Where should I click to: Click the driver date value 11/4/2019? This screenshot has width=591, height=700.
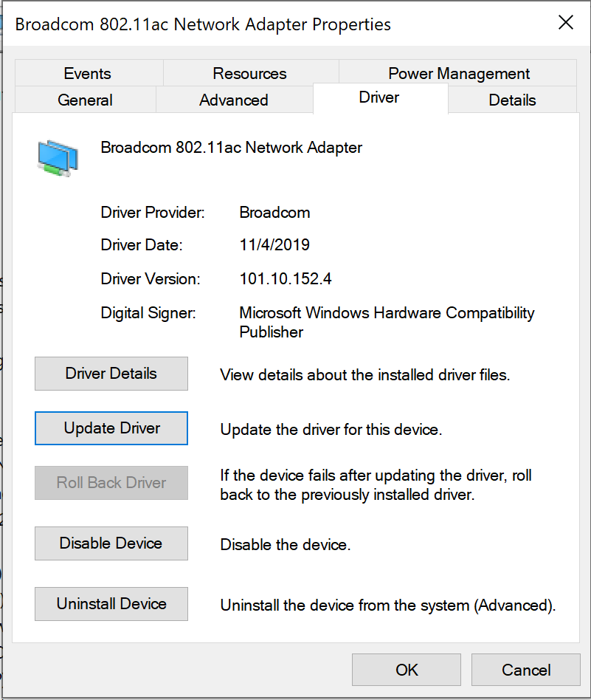tap(274, 245)
